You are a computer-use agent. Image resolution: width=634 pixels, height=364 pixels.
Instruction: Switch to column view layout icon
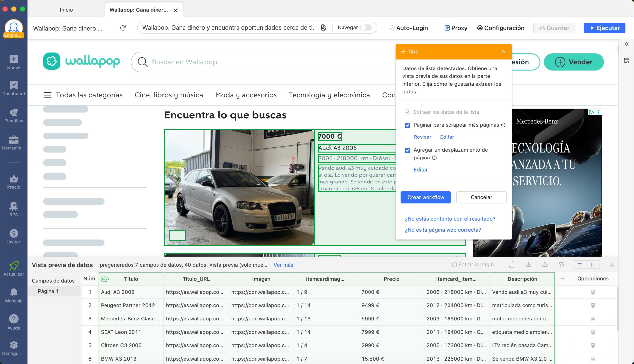pos(593,265)
